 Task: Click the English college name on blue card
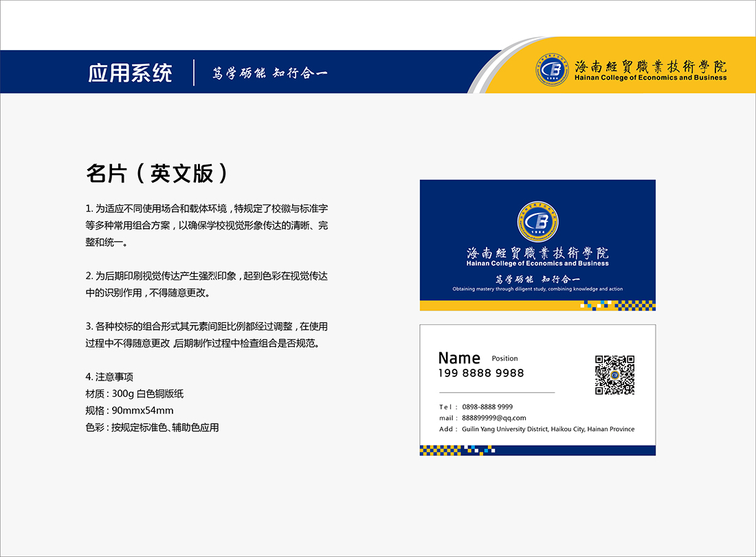tap(537, 263)
